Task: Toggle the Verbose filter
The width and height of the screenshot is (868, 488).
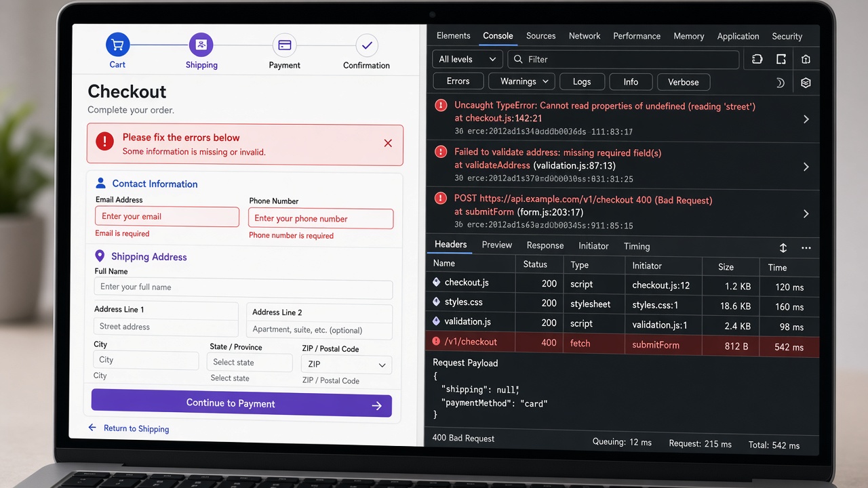Action: pyautogui.click(x=684, y=82)
